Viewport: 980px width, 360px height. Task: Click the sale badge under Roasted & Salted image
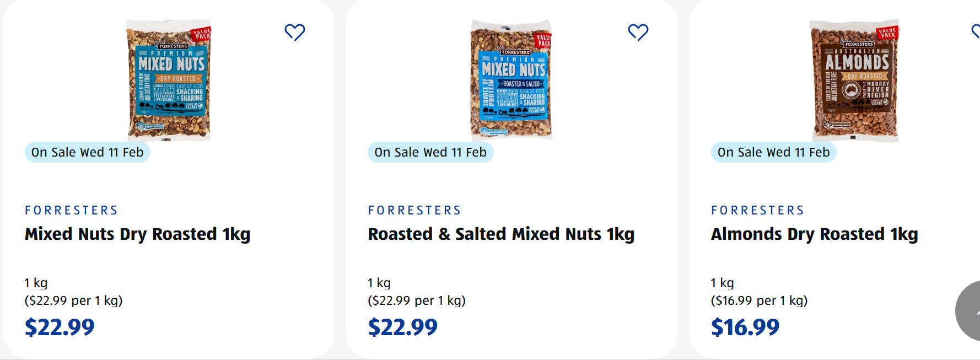pyautogui.click(x=430, y=152)
